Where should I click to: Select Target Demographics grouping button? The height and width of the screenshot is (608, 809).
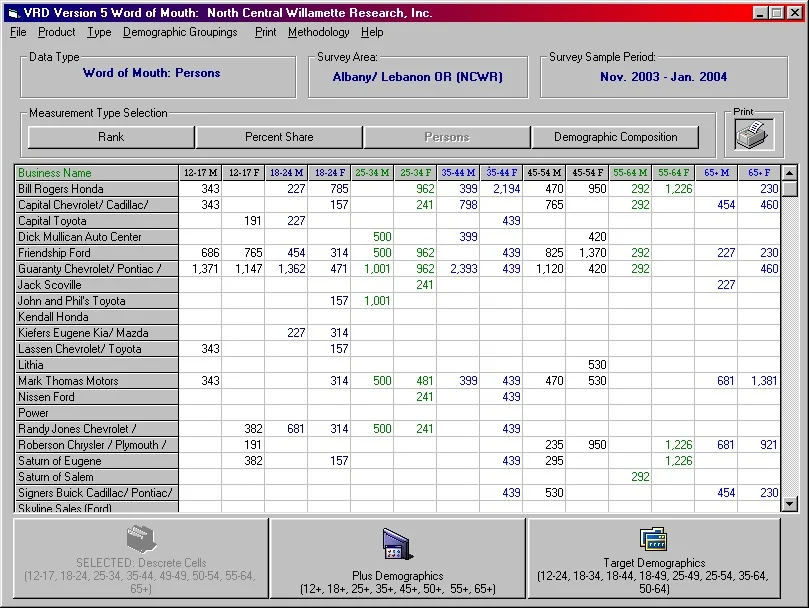[x=654, y=558]
